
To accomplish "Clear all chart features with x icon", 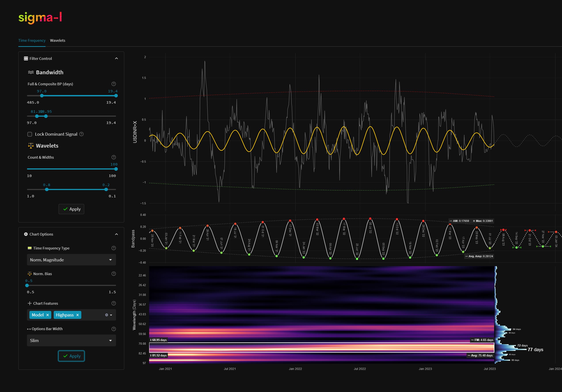I will (x=107, y=315).
